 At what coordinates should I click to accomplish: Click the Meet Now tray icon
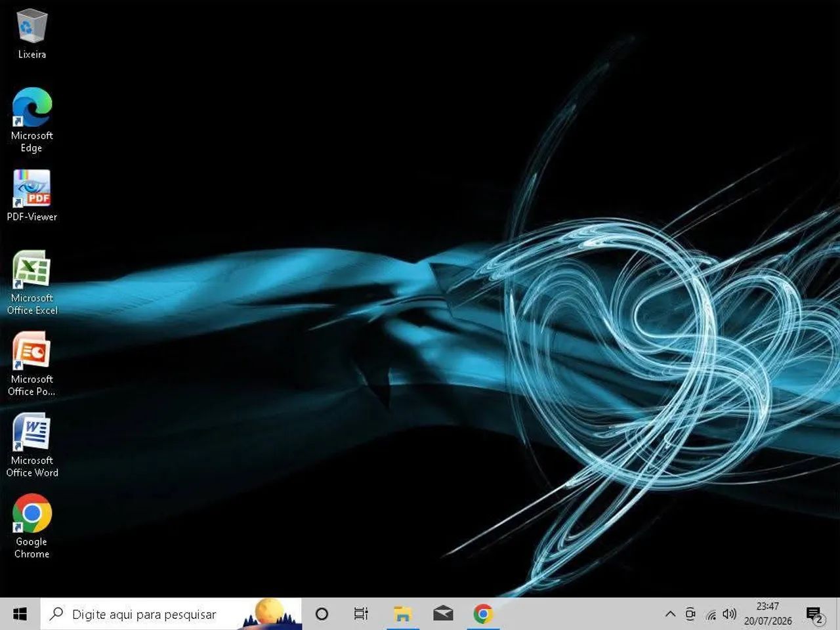click(x=690, y=614)
